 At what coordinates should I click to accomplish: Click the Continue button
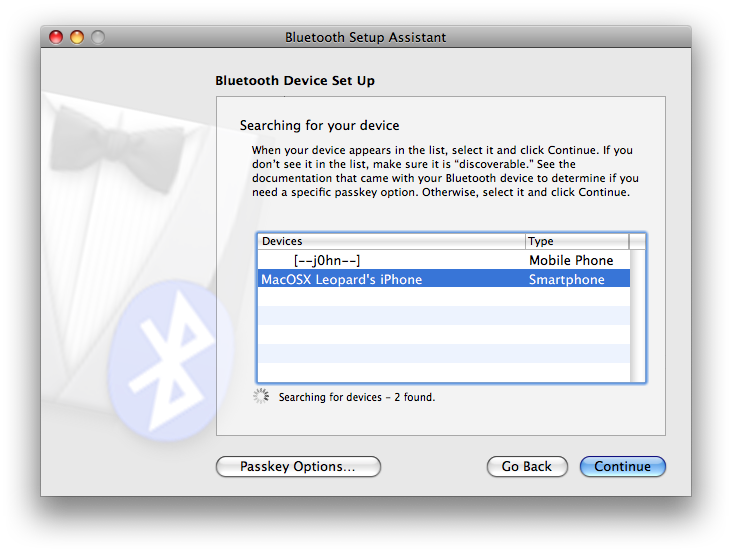tap(622, 466)
